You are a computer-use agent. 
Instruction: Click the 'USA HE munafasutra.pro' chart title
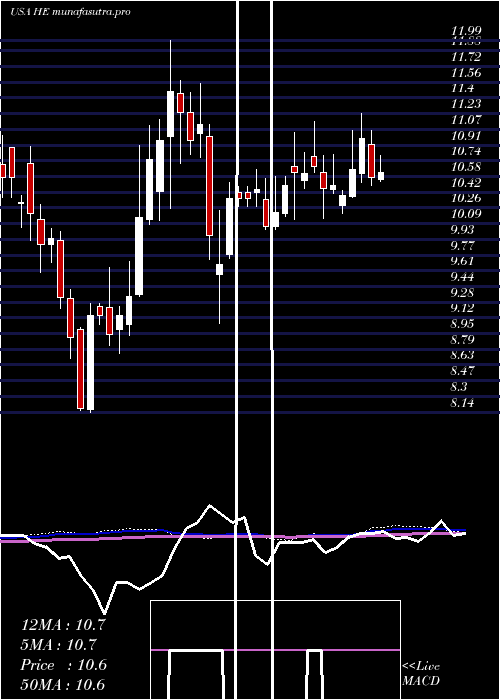point(70,12)
